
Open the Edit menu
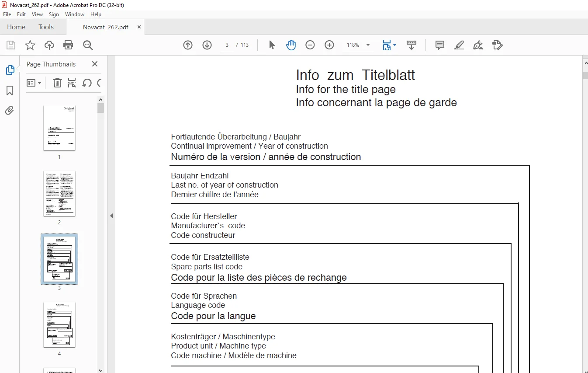point(21,14)
